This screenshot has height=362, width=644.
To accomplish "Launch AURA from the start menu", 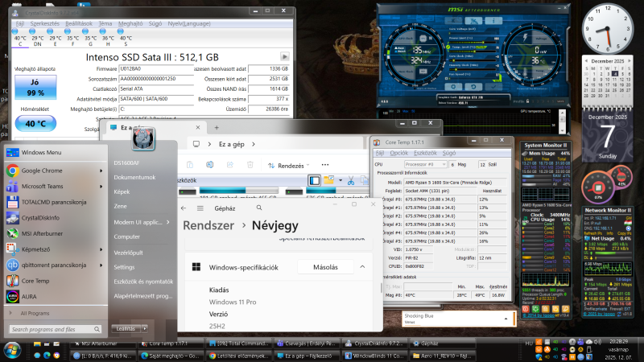I will click(x=54, y=296).
